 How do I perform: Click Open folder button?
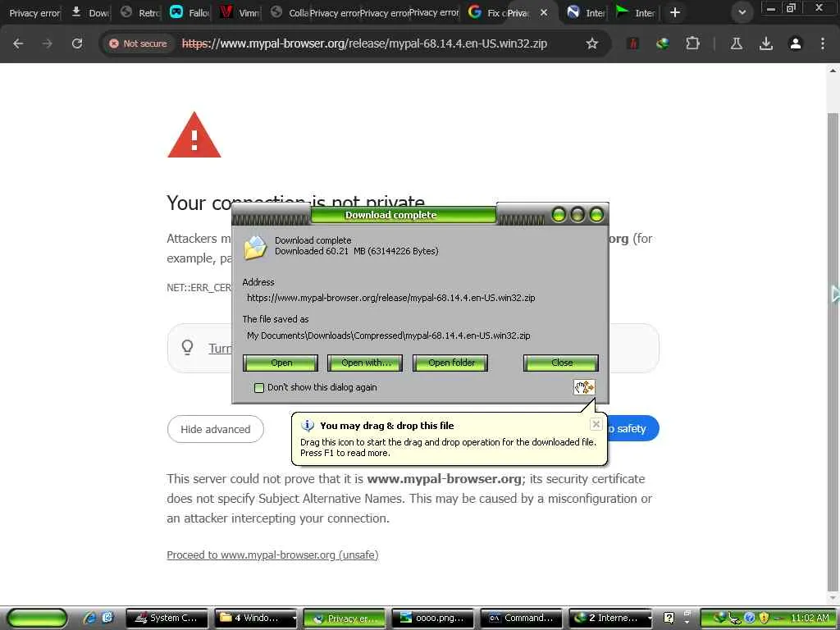[x=450, y=363]
